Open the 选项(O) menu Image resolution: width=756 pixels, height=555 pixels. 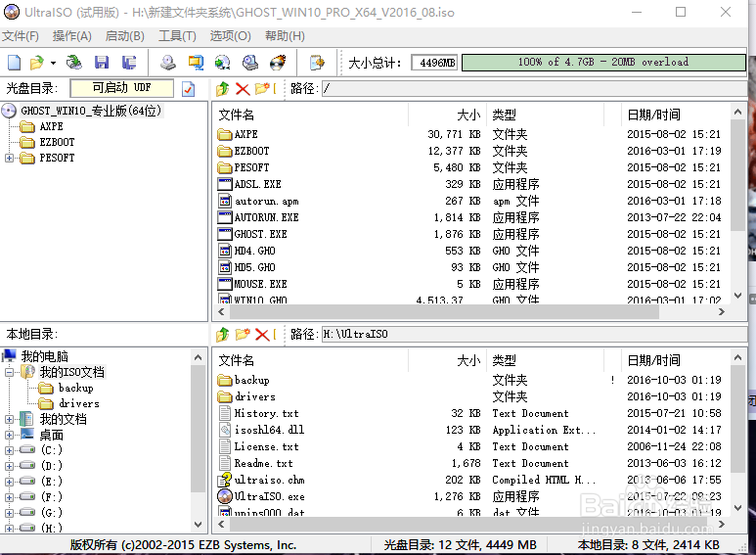pos(231,36)
